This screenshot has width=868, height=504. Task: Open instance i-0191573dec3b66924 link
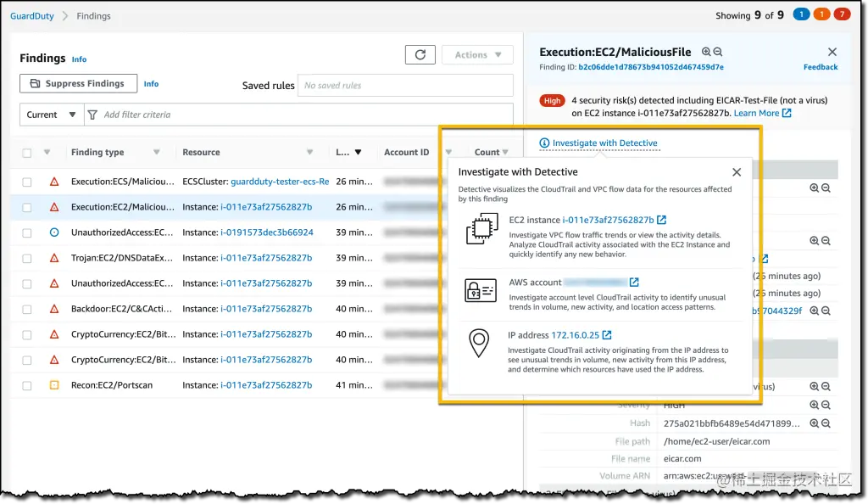(267, 232)
